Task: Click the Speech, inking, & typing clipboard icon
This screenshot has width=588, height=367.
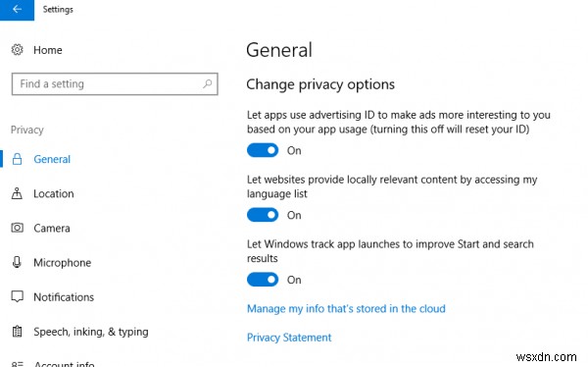Action: pyautogui.click(x=17, y=332)
